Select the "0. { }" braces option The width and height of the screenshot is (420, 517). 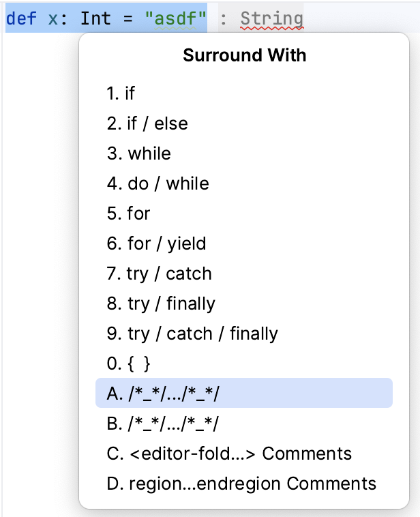(x=129, y=364)
